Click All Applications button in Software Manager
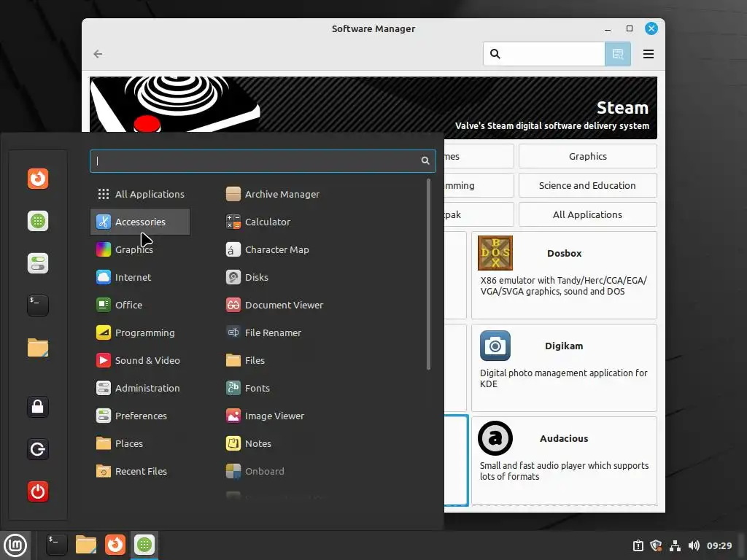Screen dimensions: 747x560 (587, 214)
